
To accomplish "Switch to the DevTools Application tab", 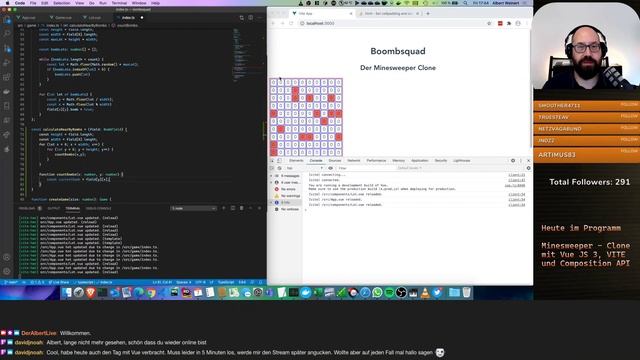I will (x=420, y=161).
